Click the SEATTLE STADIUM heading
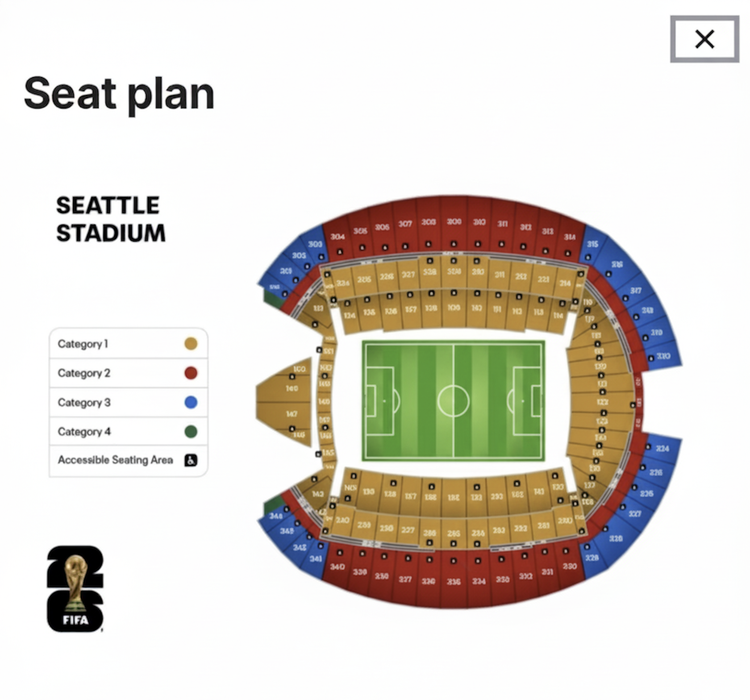The image size is (750, 700). [x=108, y=219]
